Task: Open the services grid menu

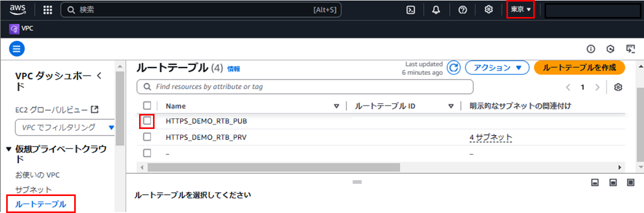Action: tap(47, 10)
